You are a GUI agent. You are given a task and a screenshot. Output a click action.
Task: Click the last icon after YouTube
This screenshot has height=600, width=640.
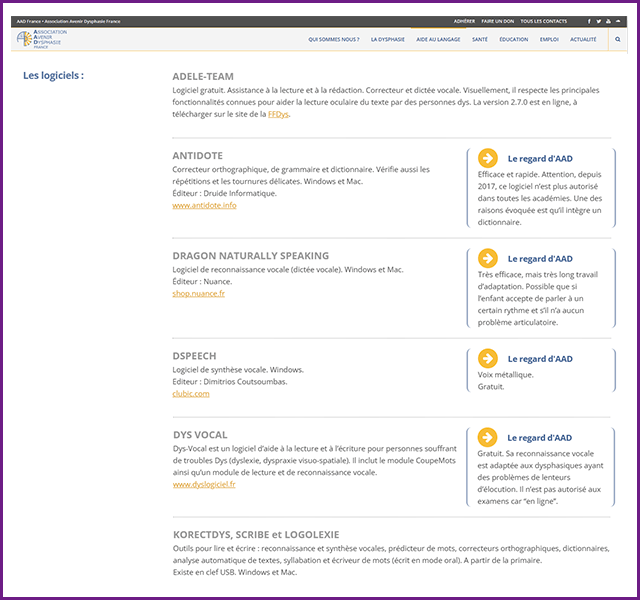click(x=618, y=21)
